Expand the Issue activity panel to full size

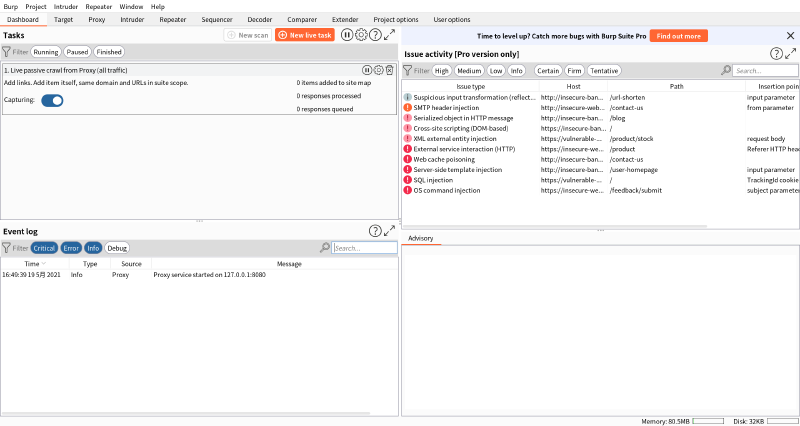coord(791,54)
